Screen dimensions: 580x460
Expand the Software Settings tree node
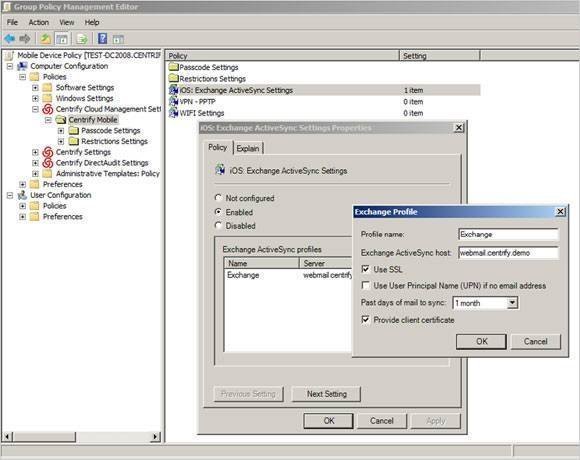35,88
